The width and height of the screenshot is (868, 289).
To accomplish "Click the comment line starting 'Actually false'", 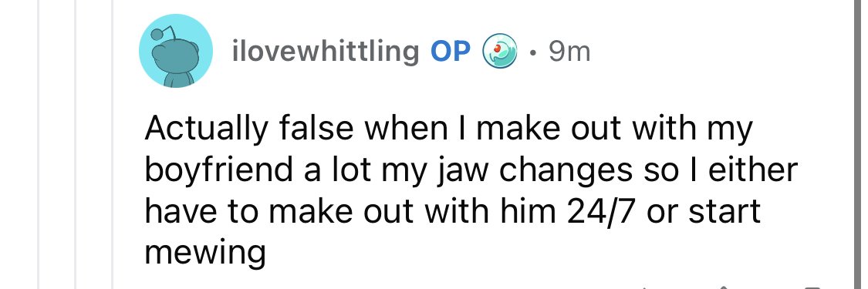I will pyautogui.click(x=449, y=129).
